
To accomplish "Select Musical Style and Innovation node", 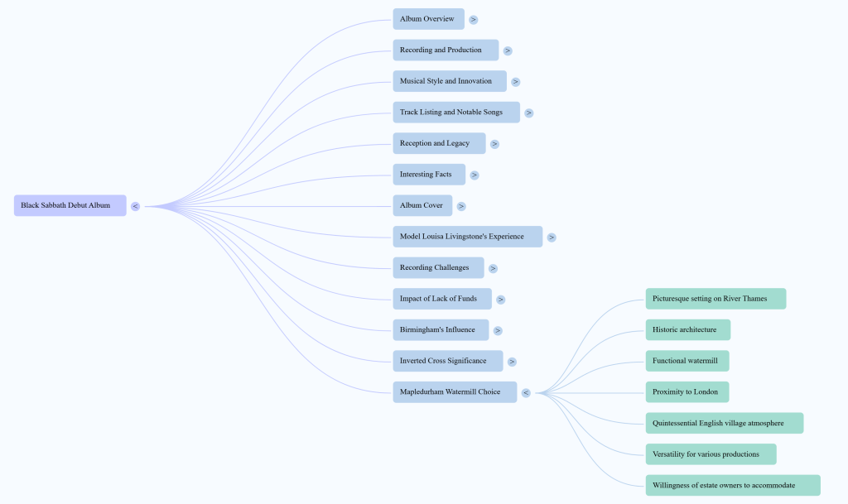I will point(450,81).
